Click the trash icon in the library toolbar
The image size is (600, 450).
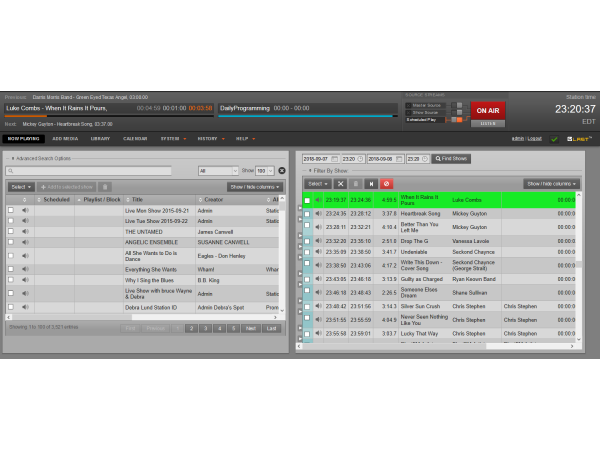click(x=105, y=187)
